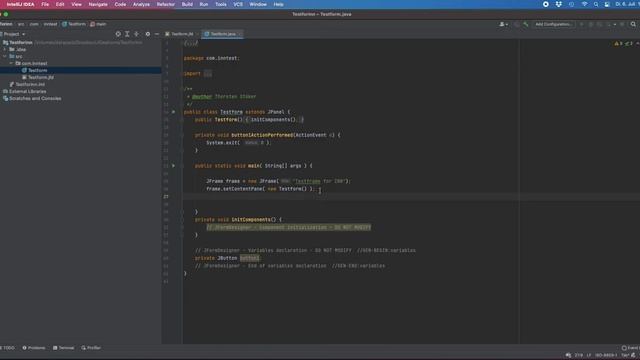The width and height of the screenshot is (640, 360).
Task: Open the Refactor menu
Action: (x=166, y=4)
